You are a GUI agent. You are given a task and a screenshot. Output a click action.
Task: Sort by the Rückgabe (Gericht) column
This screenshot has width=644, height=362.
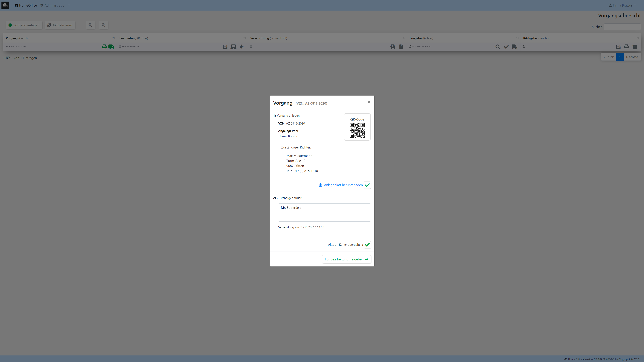(x=580, y=38)
